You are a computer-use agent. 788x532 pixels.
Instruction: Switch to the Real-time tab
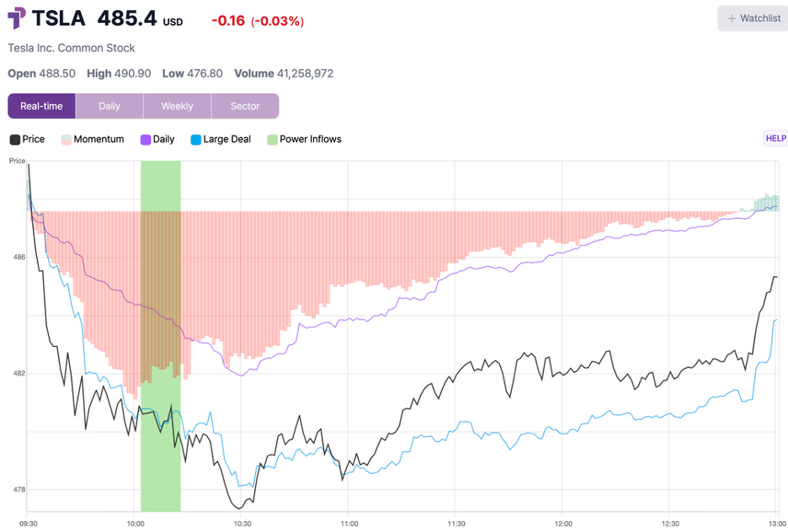(42, 106)
